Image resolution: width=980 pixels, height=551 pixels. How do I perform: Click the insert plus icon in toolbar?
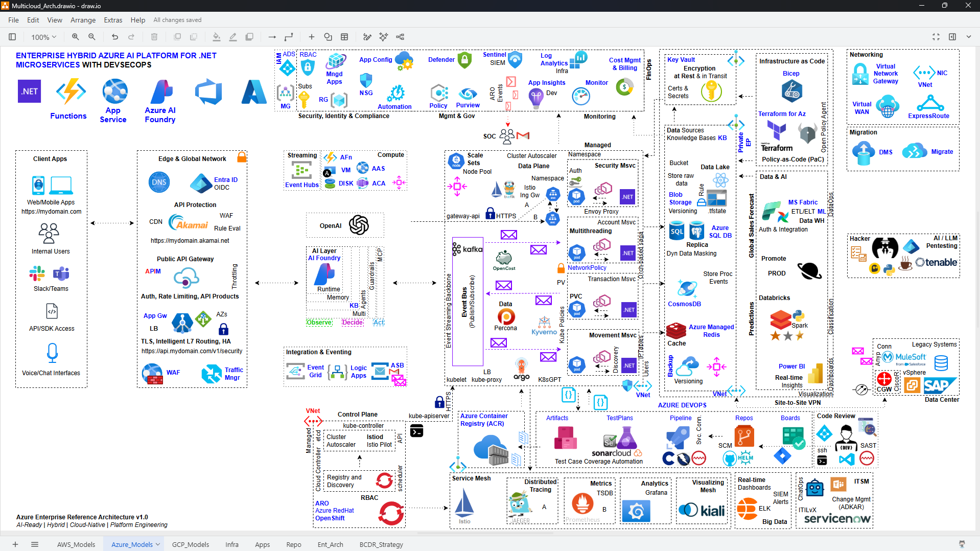(x=312, y=37)
